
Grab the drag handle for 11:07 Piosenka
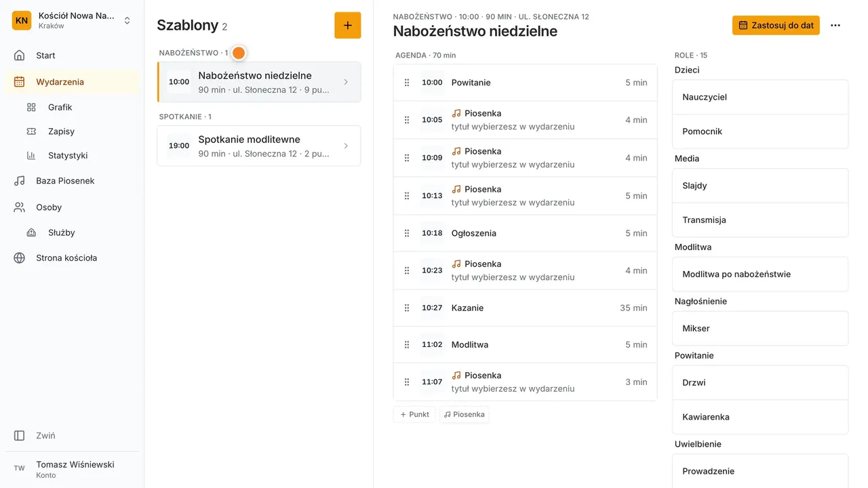tap(407, 382)
